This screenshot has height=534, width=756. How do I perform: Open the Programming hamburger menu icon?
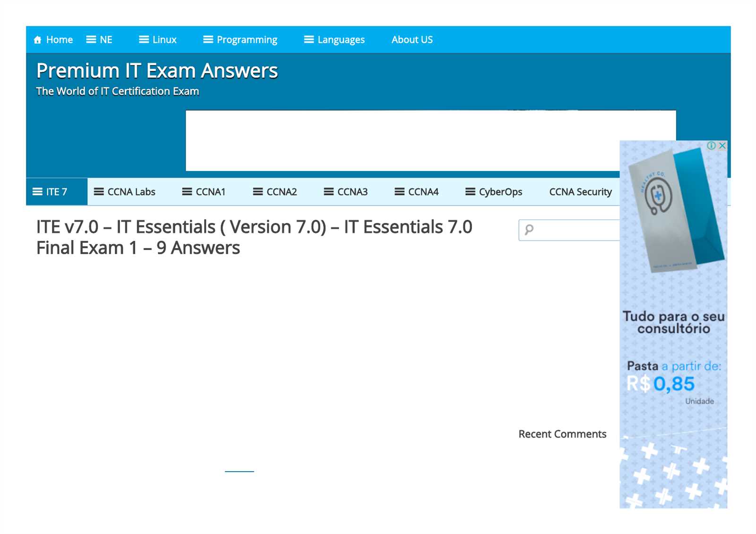(208, 40)
